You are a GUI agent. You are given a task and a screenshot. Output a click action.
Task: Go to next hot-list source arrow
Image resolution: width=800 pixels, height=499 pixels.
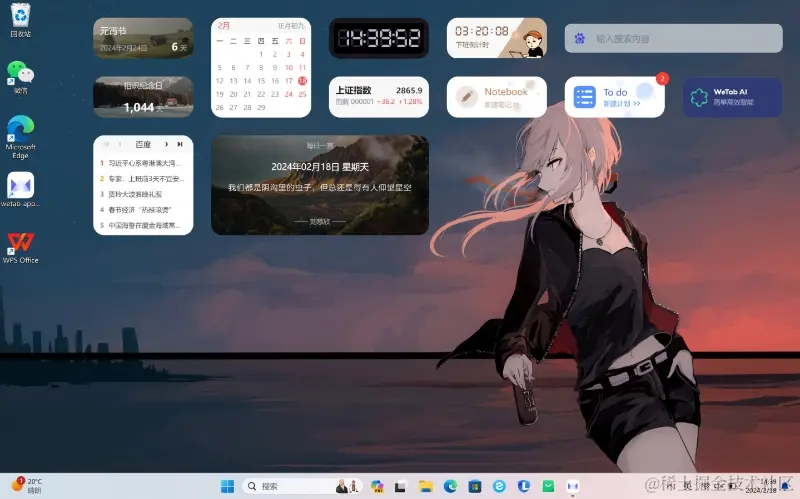(166, 144)
